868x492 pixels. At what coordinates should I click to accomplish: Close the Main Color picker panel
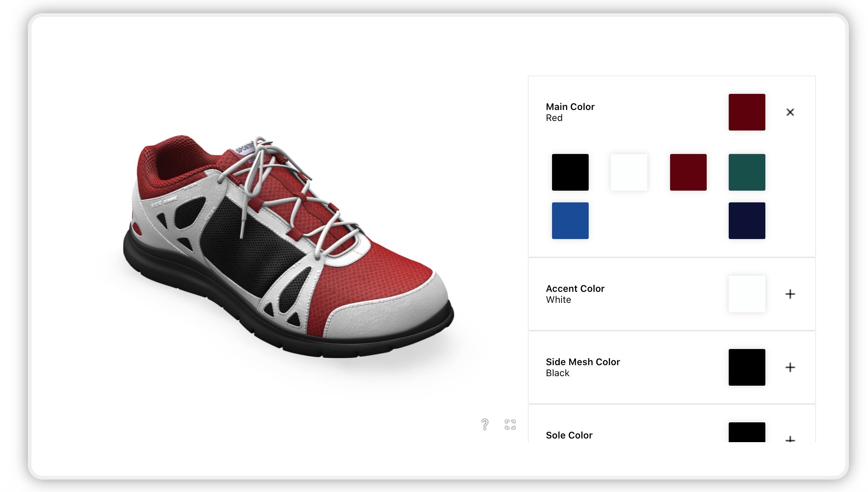(789, 112)
